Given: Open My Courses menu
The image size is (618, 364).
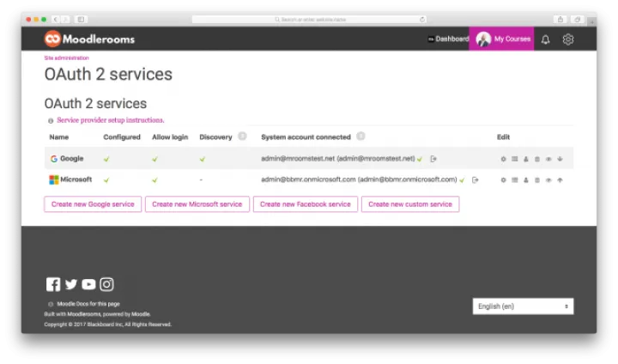Looking at the screenshot, I should (501, 39).
